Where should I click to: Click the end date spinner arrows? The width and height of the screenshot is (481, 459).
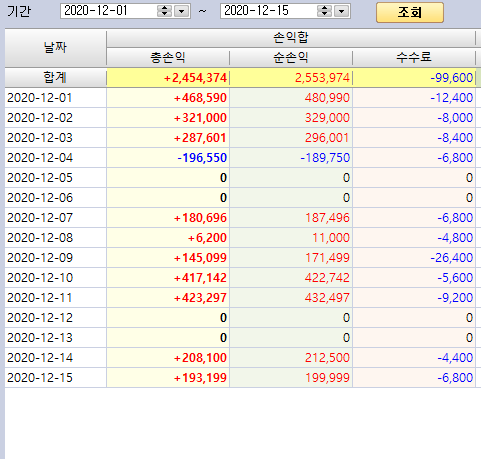point(324,11)
